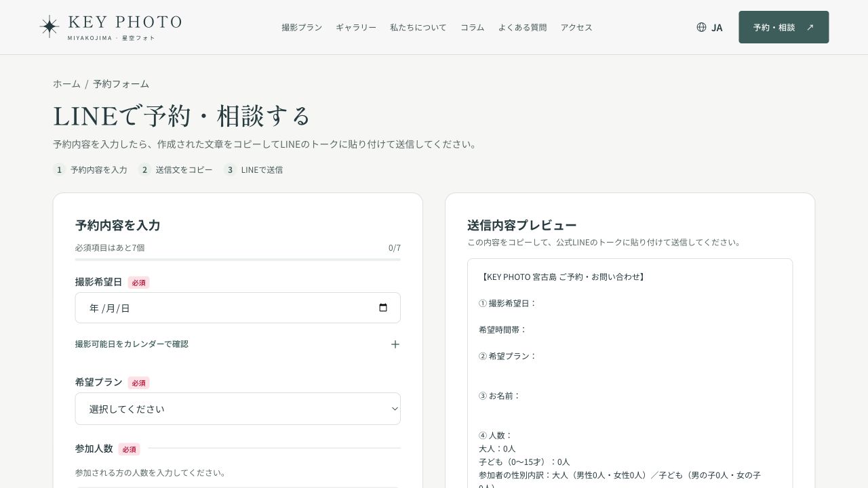Go to the ギャラリー page
The width and height of the screenshot is (868, 488).
pos(356,27)
